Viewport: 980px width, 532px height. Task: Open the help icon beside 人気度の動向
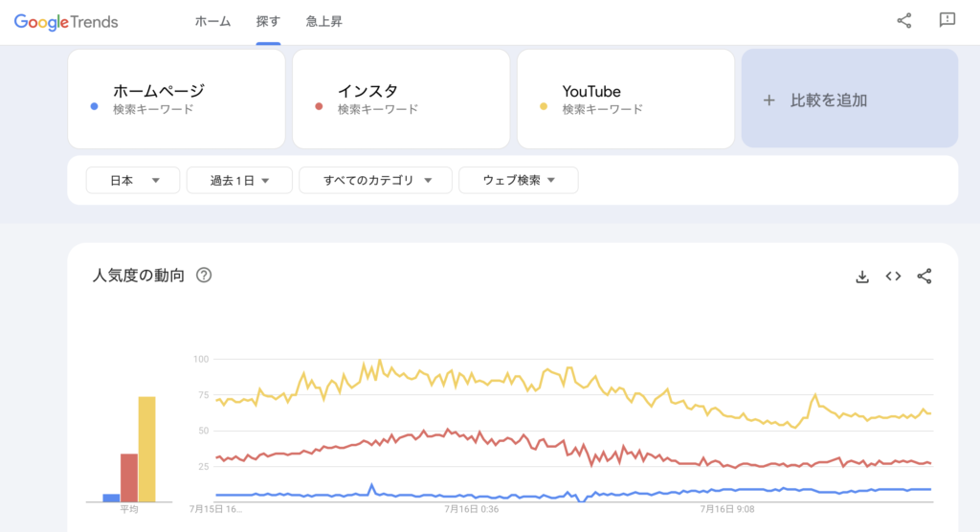204,276
